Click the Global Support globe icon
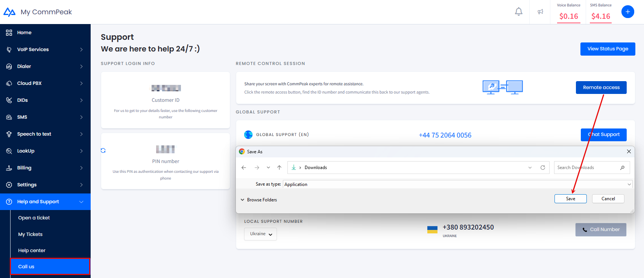 248,134
